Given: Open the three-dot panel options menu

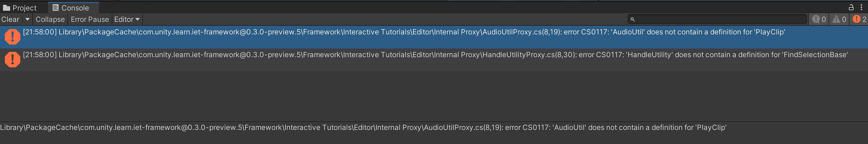Looking at the screenshot, I should 861,7.
